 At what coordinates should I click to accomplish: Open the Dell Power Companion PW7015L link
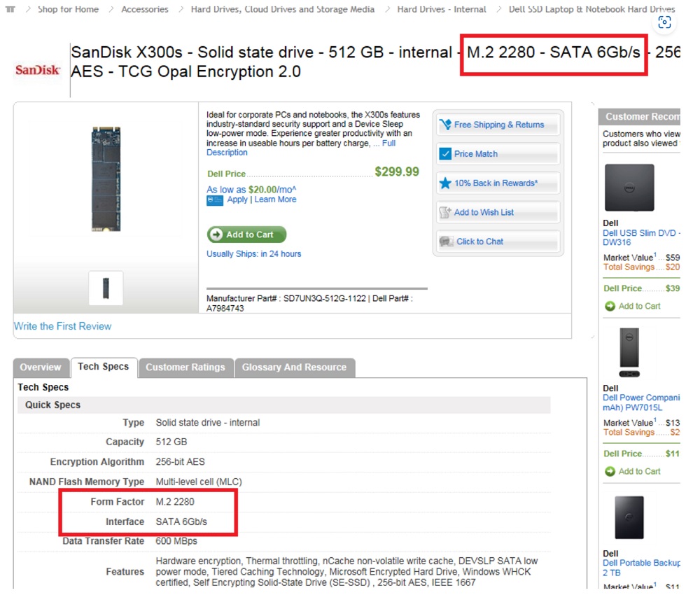coord(641,402)
